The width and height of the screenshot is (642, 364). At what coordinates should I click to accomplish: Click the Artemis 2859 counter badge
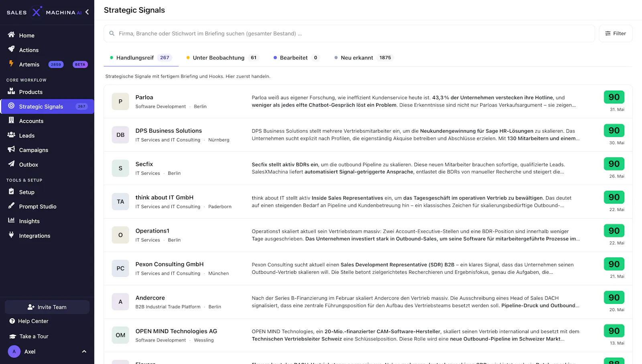[x=56, y=65]
